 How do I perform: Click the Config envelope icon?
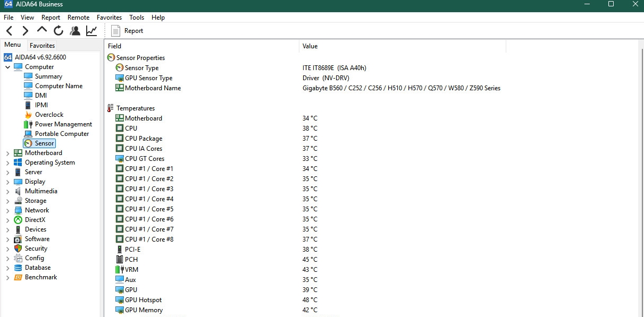18,258
